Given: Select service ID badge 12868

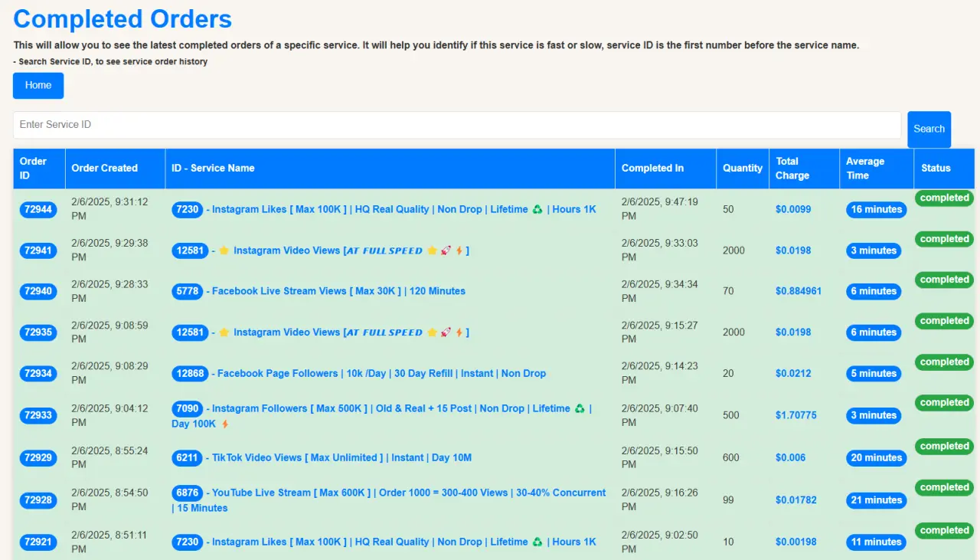Looking at the screenshot, I should pyautogui.click(x=191, y=374).
